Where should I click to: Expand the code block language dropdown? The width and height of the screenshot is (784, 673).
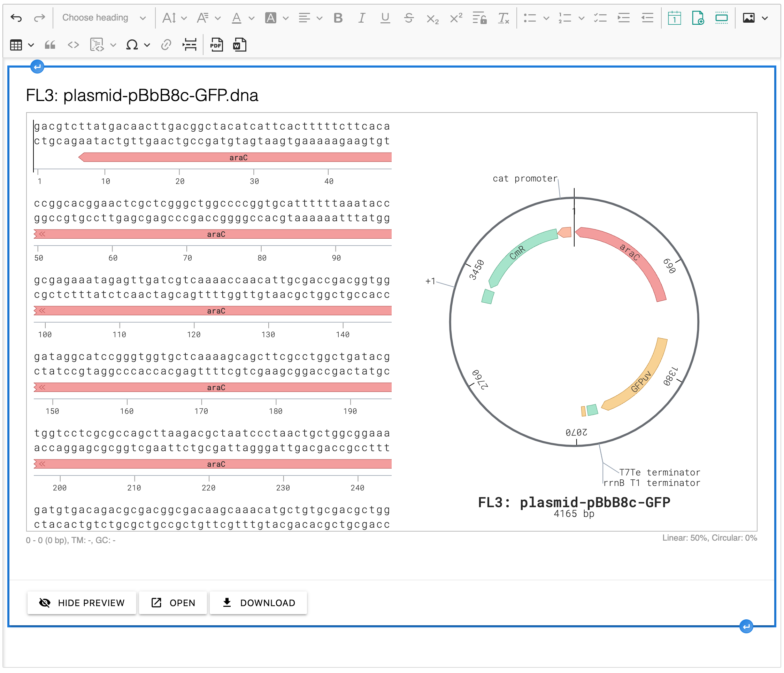click(x=113, y=45)
